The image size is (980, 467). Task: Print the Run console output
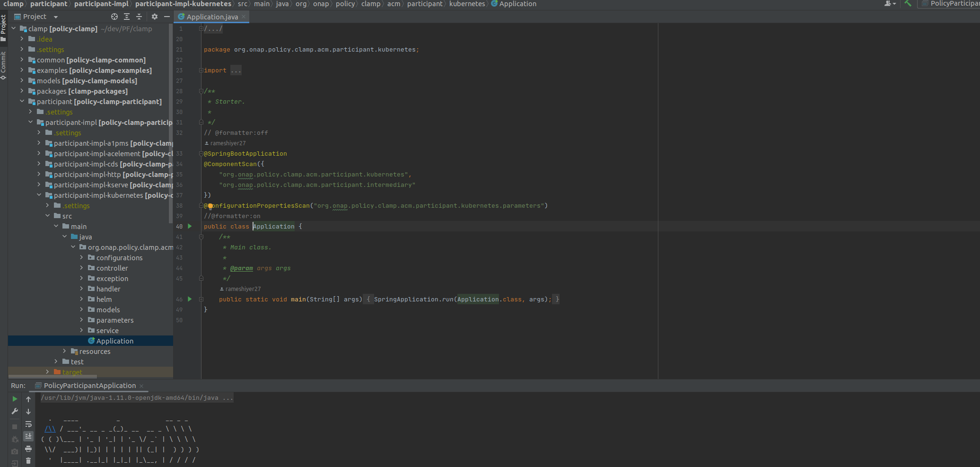click(28, 448)
